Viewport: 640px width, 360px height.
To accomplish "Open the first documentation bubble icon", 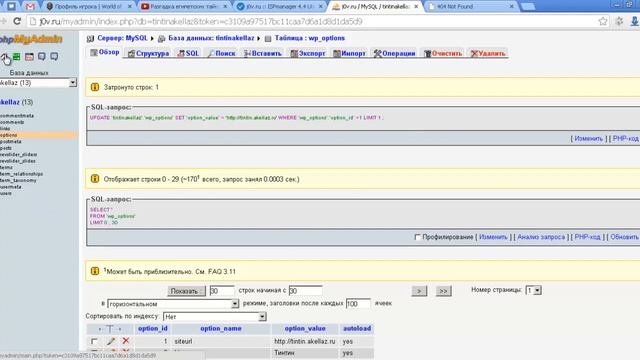I will [42, 57].
